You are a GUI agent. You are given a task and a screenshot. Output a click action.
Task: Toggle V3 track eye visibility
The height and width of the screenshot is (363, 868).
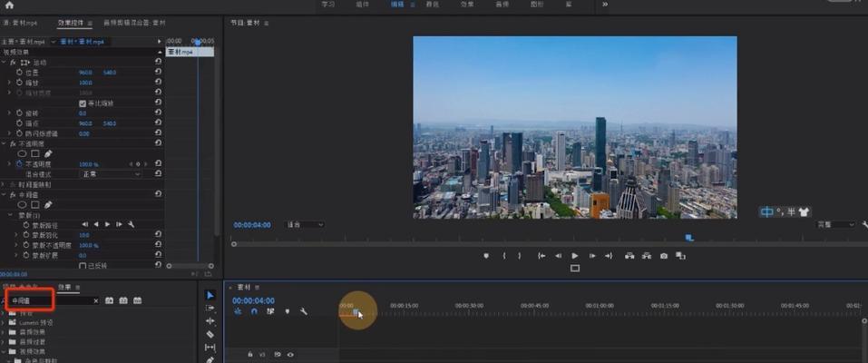(x=290, y=354)
